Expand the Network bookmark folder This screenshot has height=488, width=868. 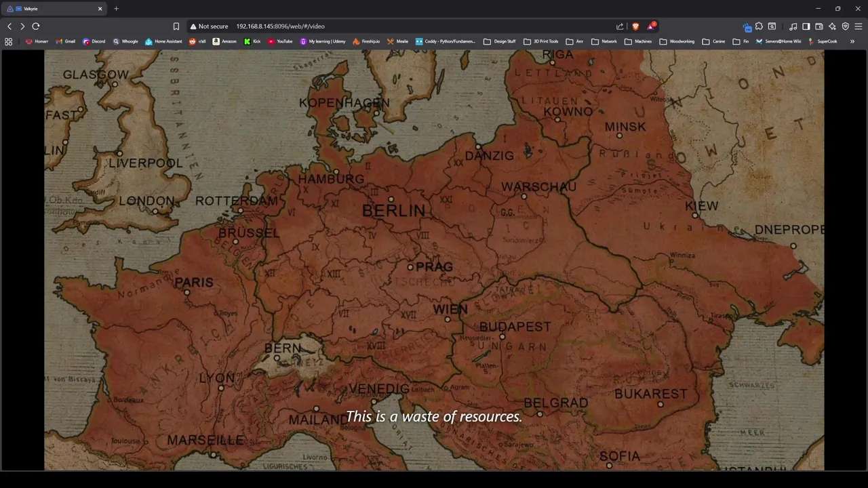coord(604,41)
